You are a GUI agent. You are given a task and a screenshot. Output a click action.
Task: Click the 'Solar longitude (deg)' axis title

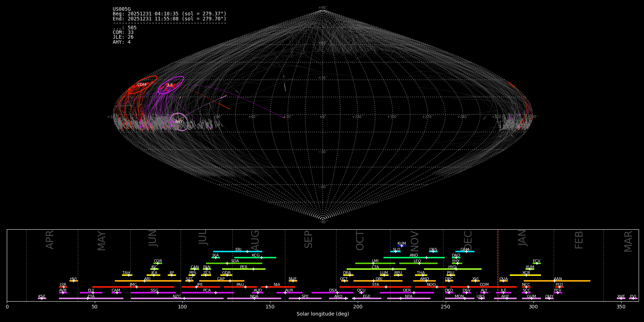323,314
